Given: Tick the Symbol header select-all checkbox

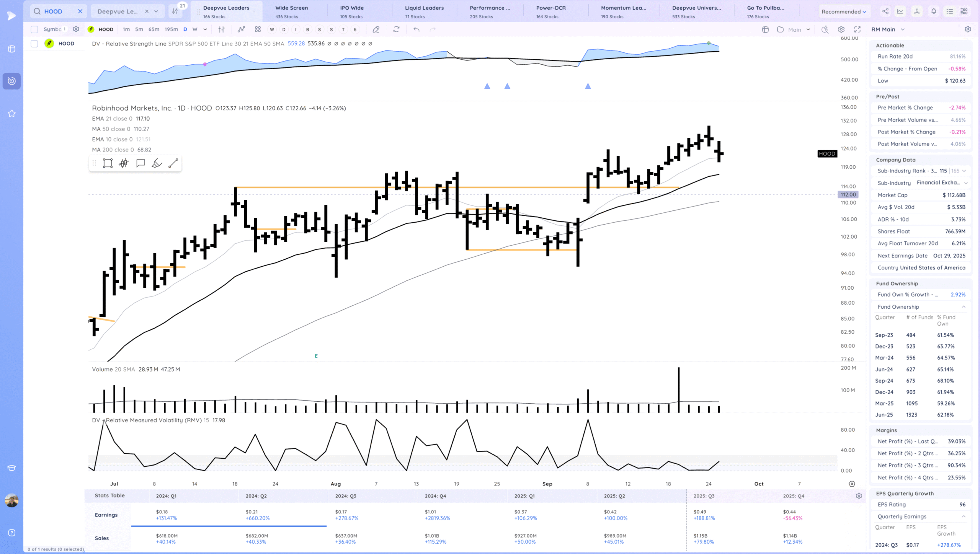Looking at the screenshot, I should coord(34,29).
